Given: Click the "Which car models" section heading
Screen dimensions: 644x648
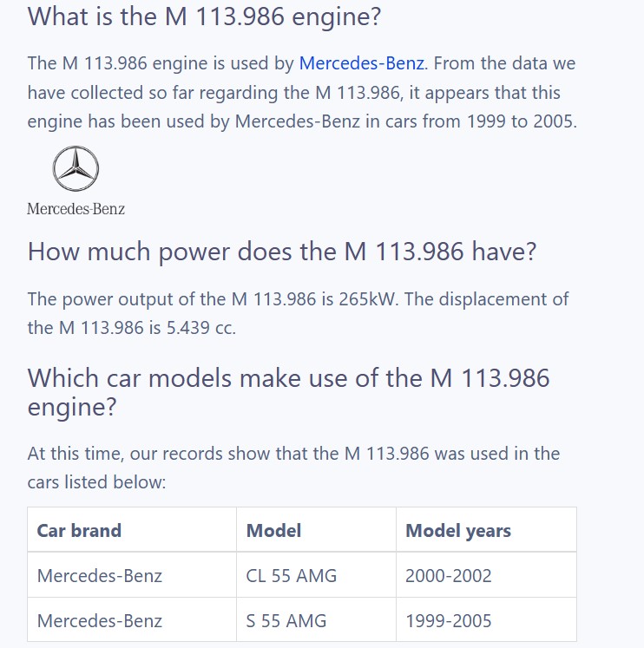Looking at the screenshot, I should tap(288, 392).
